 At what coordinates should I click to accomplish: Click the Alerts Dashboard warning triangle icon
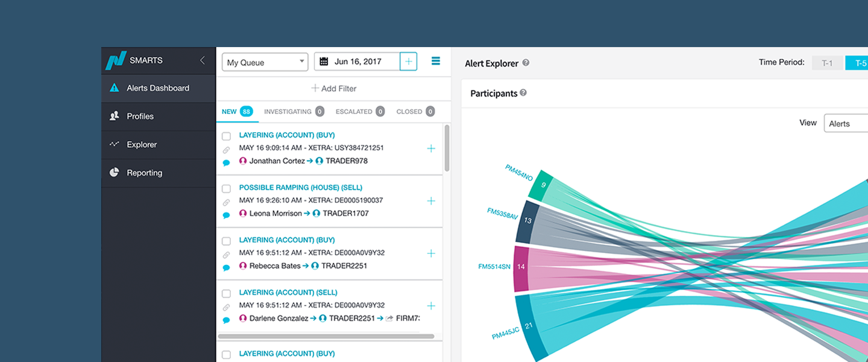click(114, 87)
